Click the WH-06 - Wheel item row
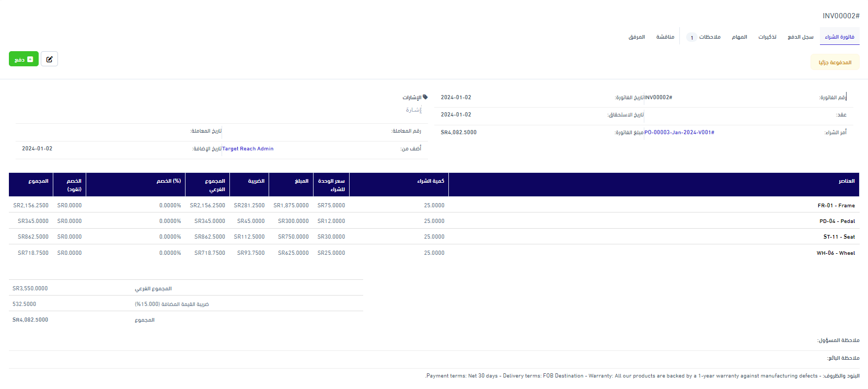This screenshot has height=389, width=868. point(836,253)
